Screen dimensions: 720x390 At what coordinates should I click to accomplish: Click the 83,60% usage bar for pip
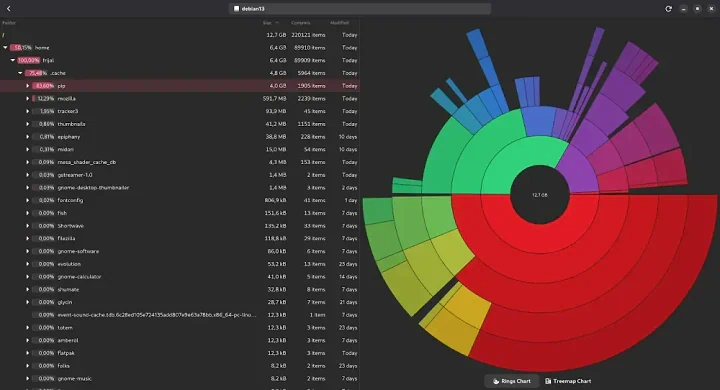[x=44, y=86]
